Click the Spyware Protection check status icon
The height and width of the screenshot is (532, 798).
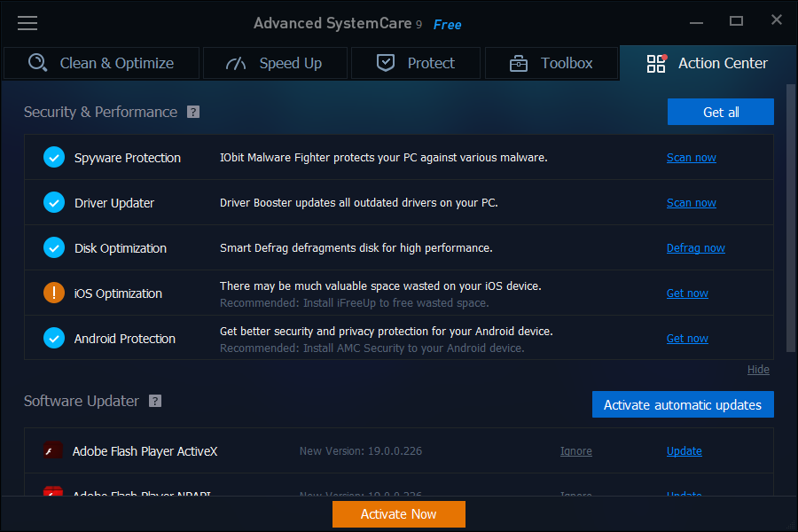[54, 157]
